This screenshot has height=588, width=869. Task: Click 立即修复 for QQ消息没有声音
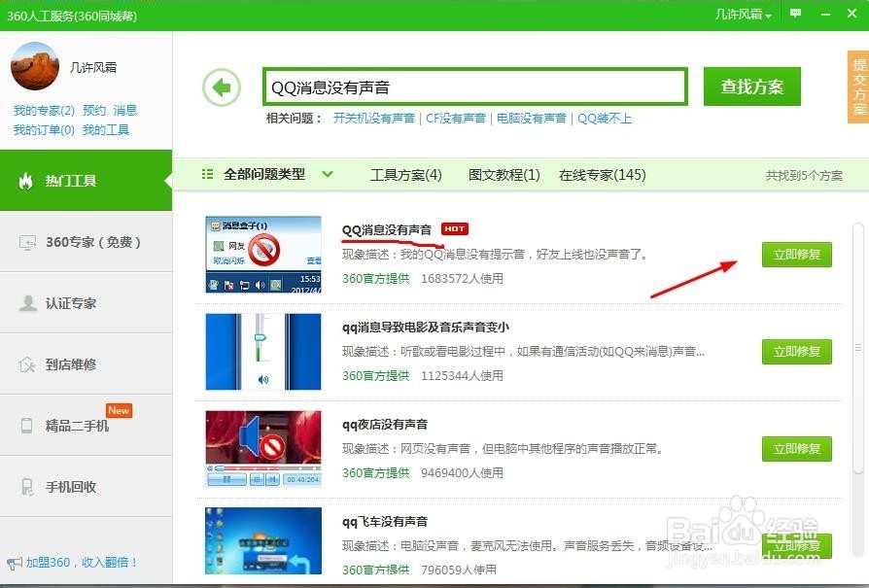(796, 255)
